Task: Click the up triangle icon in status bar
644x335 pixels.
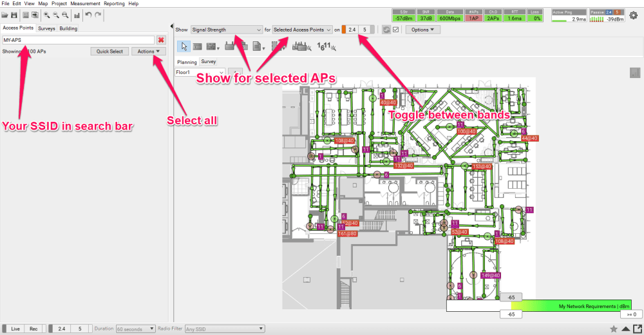Action: pyautogui.click(x=625, y=329)
